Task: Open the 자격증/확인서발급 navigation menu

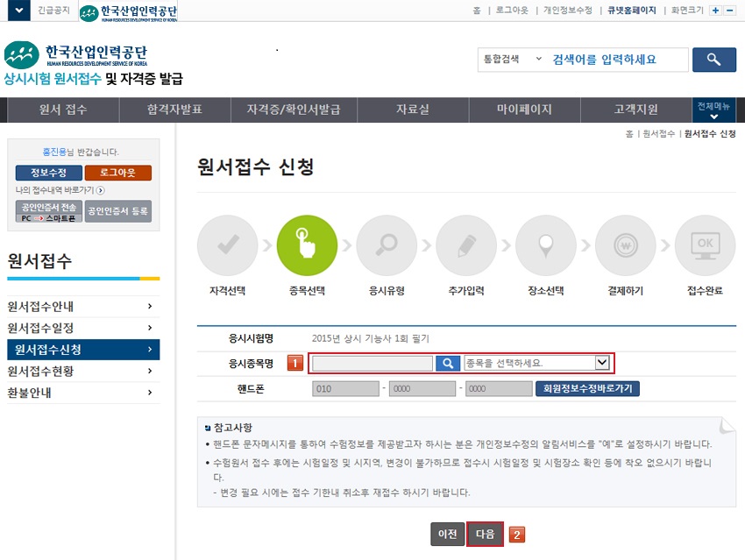Action: [286, 110]
